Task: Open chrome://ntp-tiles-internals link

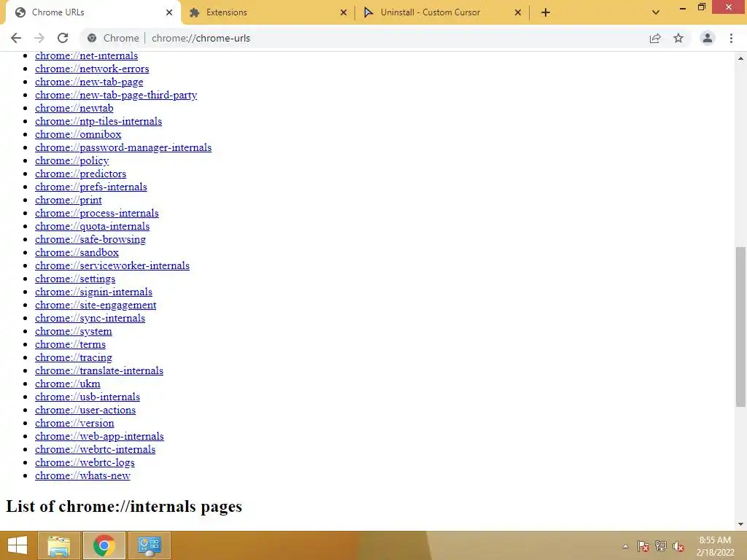Action: point(98,121)
